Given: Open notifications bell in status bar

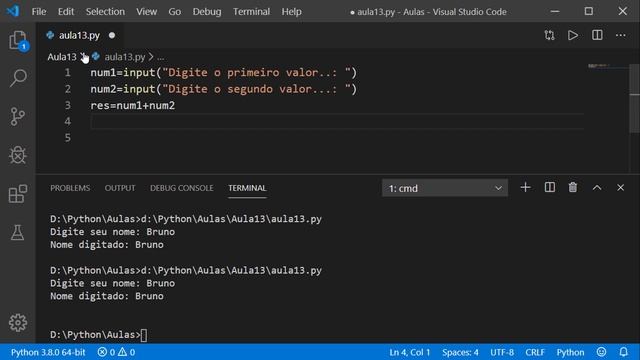Looking at the screenshot, I should tap(623, 352).
